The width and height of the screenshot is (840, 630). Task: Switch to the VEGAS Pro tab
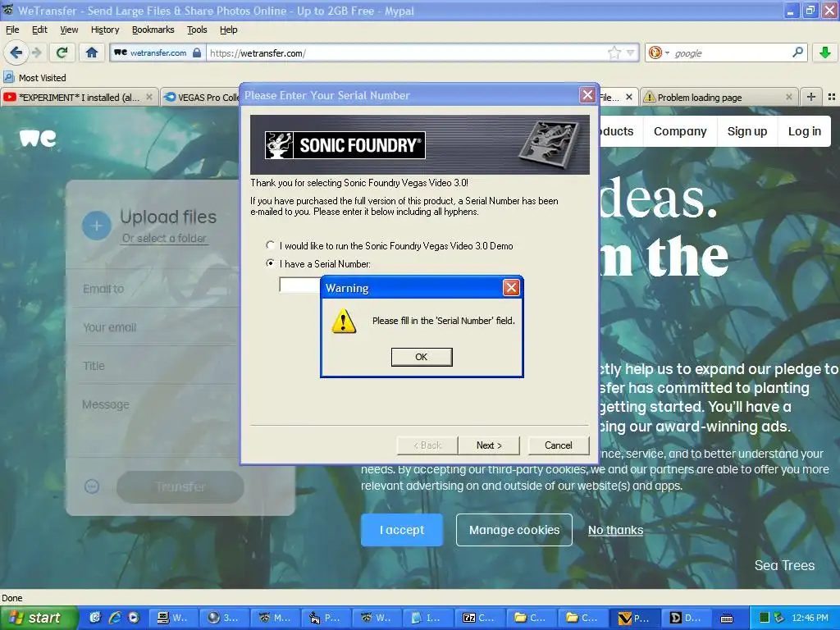coord(201,98)
